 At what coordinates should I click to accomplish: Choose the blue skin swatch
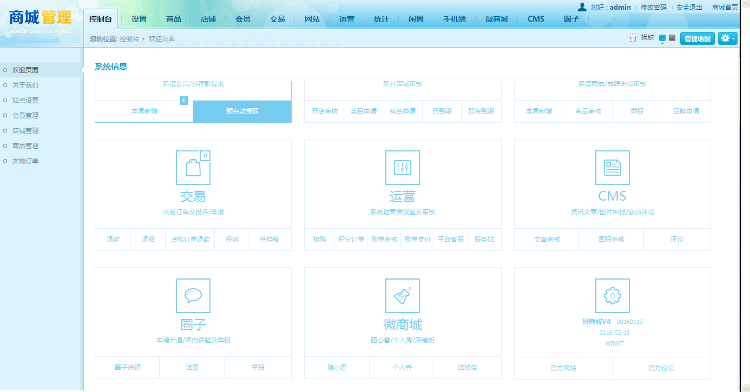tap(662, 38)
